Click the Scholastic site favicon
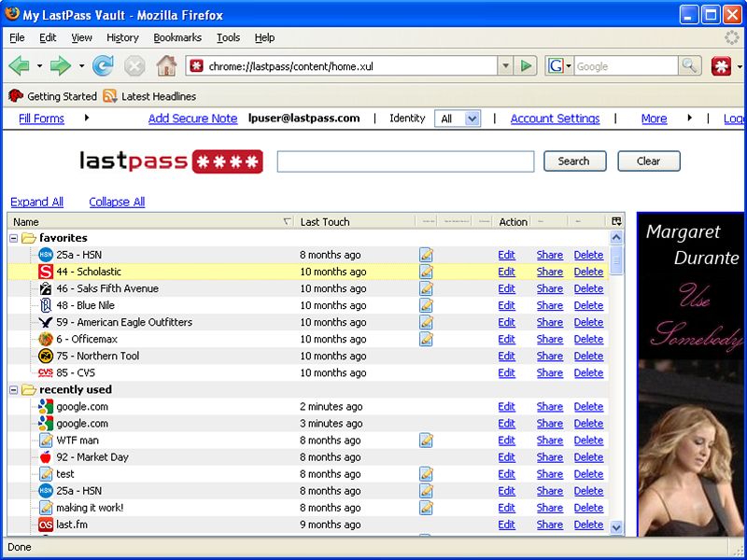747x560 pixels. click(x=46, y=272)
